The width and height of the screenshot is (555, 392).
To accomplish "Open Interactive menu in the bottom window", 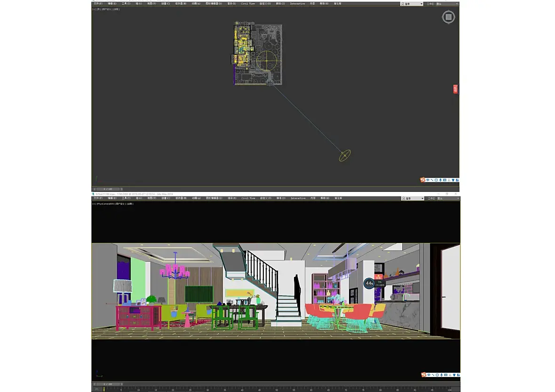I will [x=298, y=198].
